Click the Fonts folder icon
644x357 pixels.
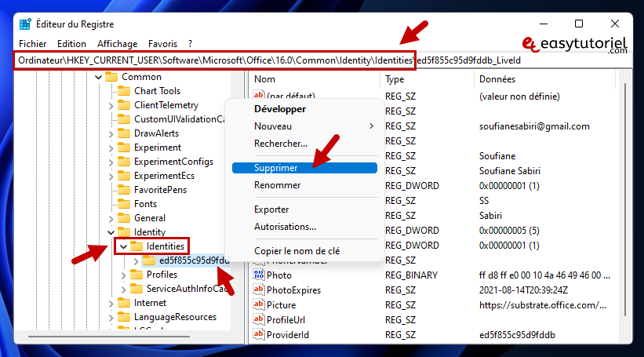click(124, 204)
